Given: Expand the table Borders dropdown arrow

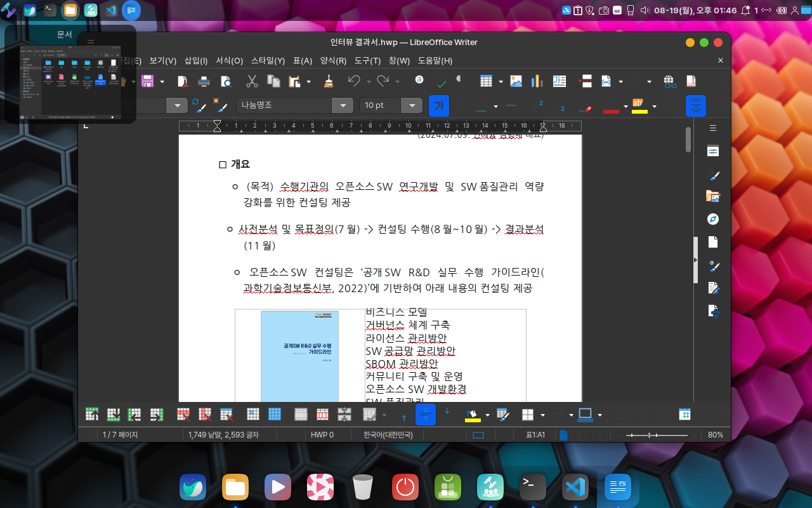Looking at the screenshot, I should click(x=542, y=415).
